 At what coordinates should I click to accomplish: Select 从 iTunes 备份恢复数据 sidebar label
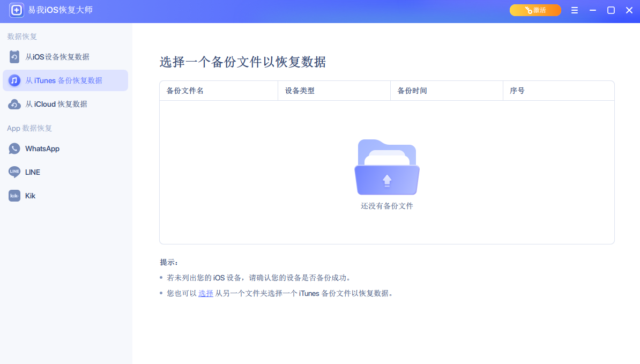64,80
